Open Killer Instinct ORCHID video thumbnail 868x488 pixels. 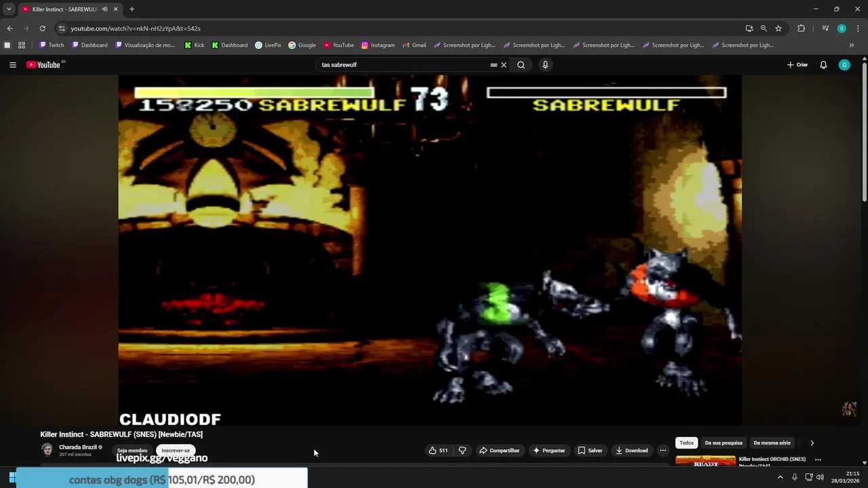click(x=705, y=461)
